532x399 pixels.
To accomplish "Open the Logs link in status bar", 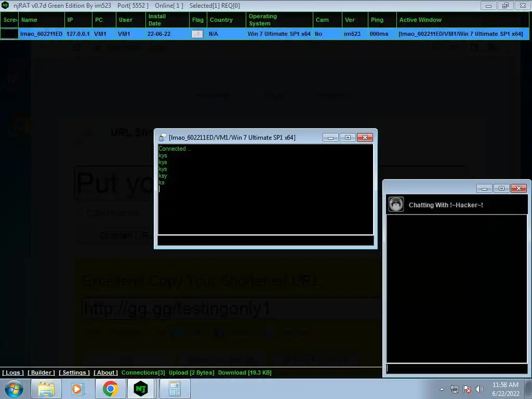I will click(x=13, y=373).
